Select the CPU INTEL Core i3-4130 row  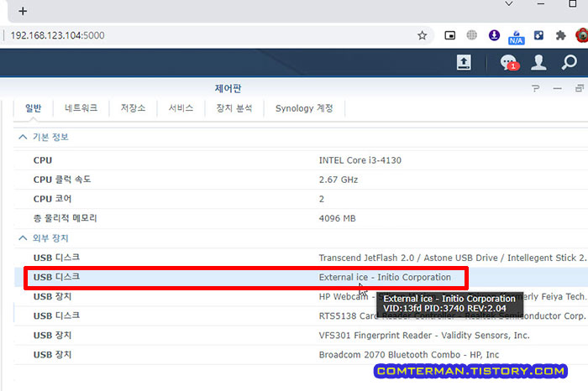click(x=301, y=160)
